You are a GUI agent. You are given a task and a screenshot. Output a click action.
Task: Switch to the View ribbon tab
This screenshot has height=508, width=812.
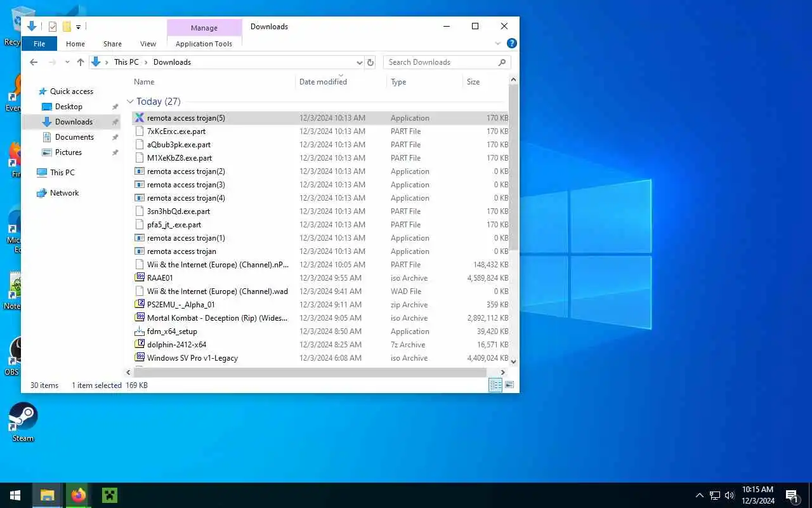pos(148,44)
